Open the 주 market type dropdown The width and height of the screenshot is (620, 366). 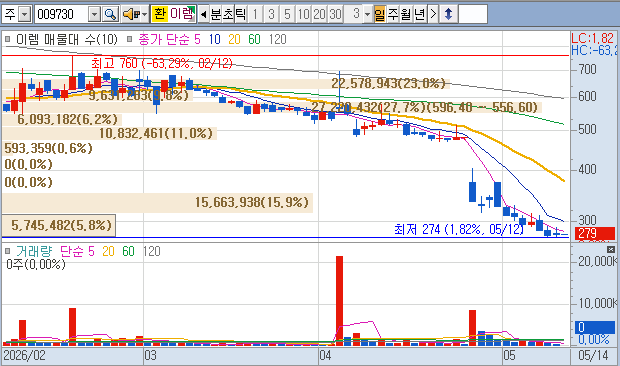25,15
